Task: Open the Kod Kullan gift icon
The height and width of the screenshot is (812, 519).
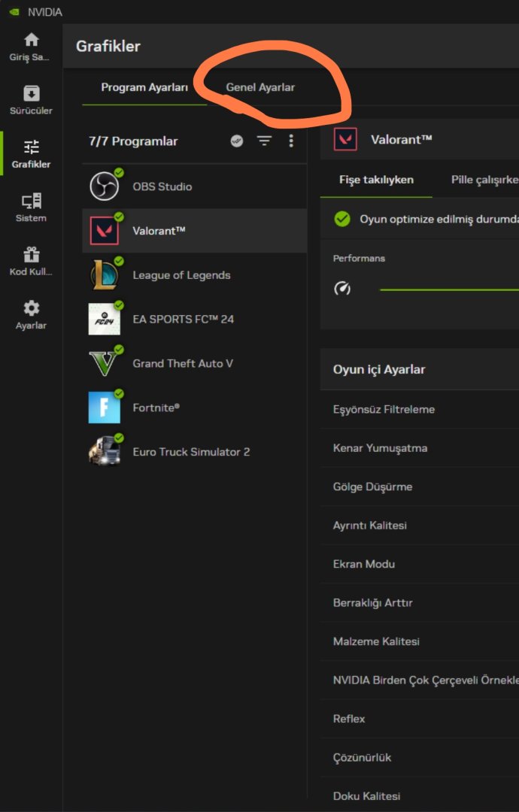Action: [31, 255]
